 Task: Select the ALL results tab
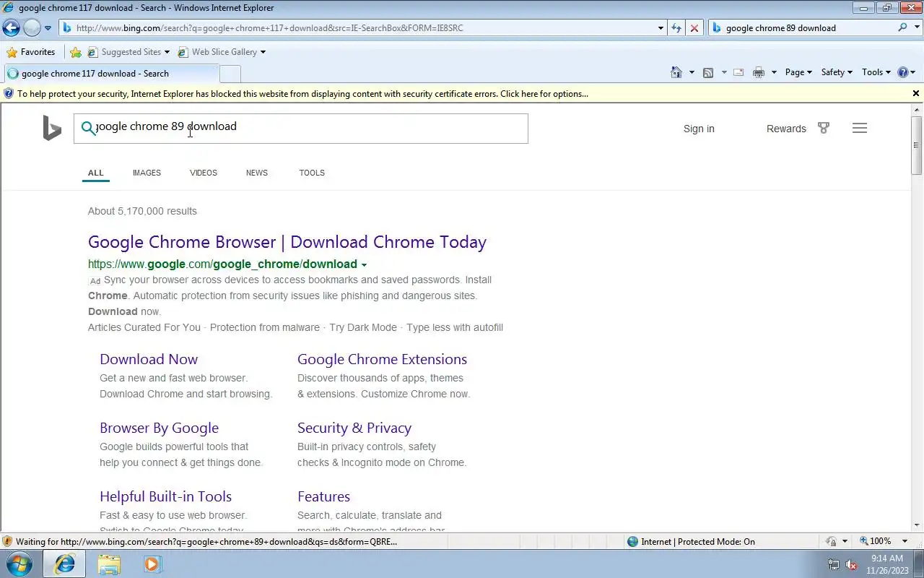click(x=96, y=173)
